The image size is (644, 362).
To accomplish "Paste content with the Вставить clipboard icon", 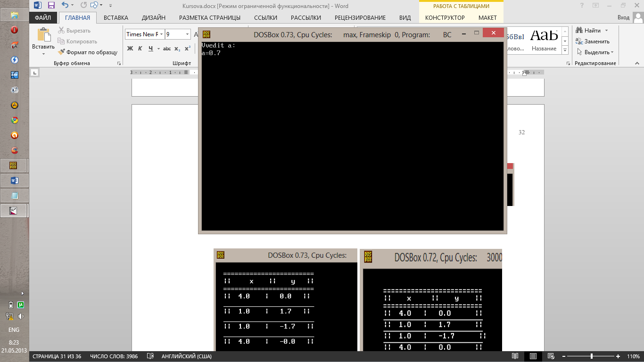I will (43, 35).
